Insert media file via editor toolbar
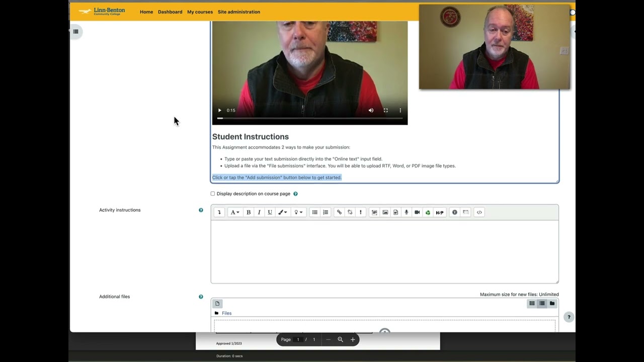This screenshot has width=644, height=362. [395, 212]
